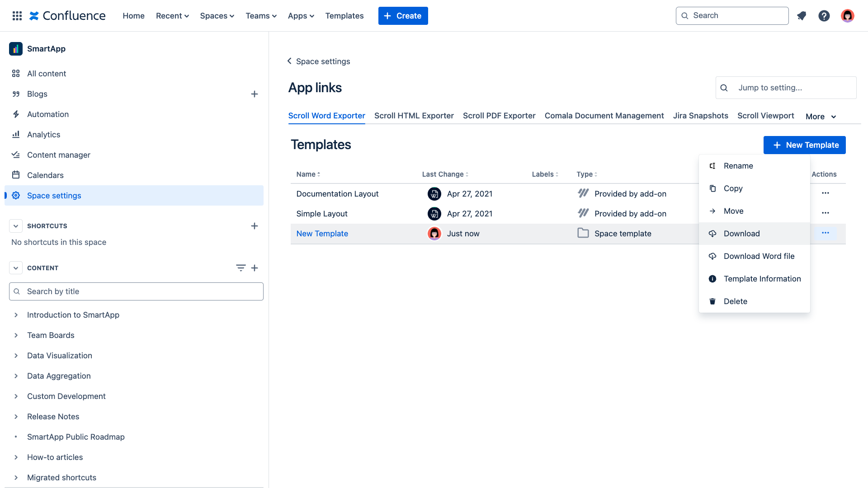Click the New Template button
Screen dimensions: 868x488
point(804,145)
